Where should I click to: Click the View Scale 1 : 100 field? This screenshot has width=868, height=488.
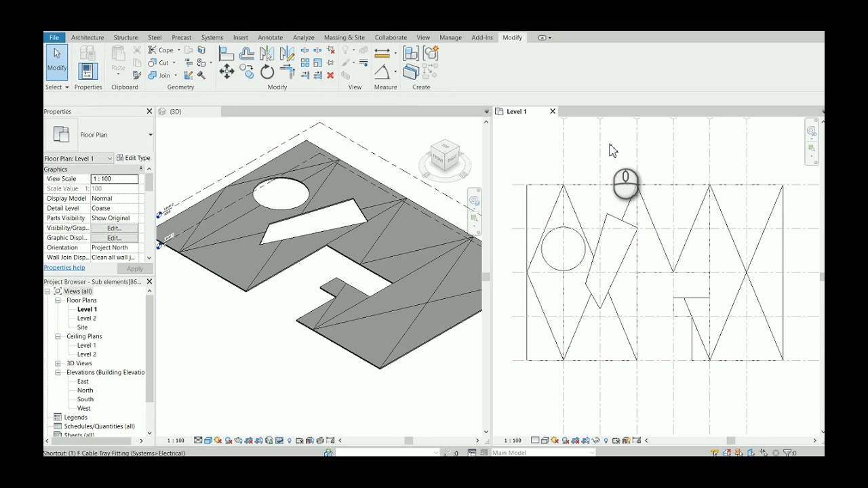point(114,179)
